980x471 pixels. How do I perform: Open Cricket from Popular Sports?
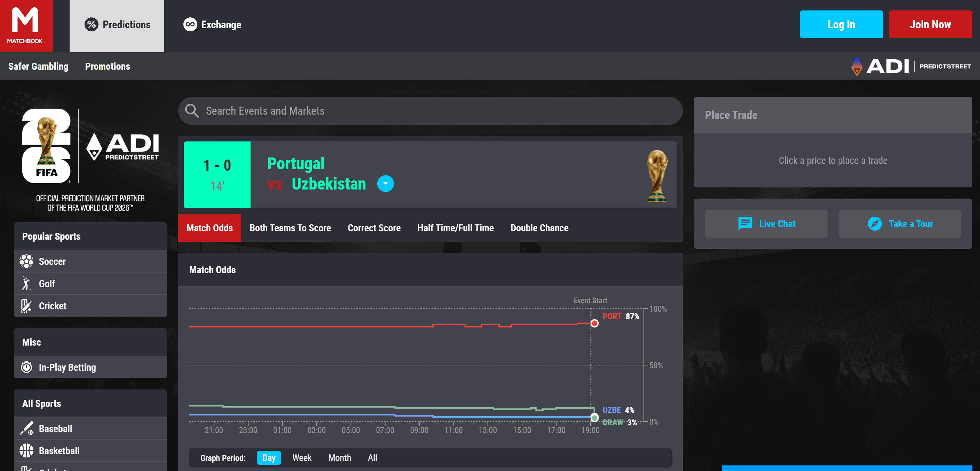pos(90,306)
